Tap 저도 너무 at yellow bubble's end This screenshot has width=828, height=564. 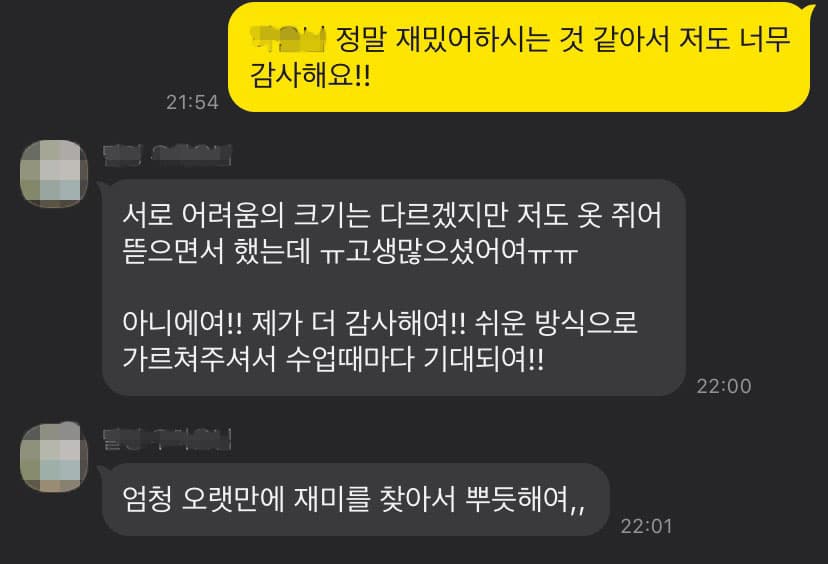(x=735, y=39)
